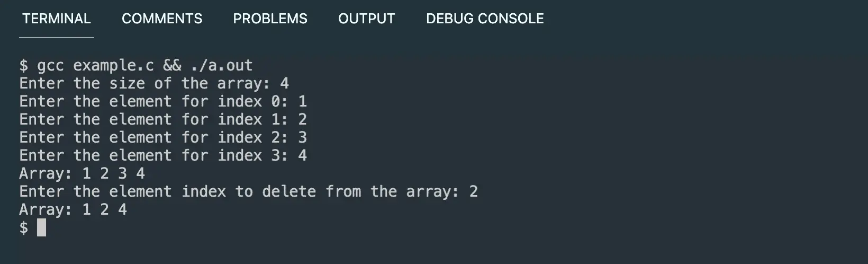Click the dollar prompt before gcc
This screenshot has height=264, width=868.
pos(24,66)
